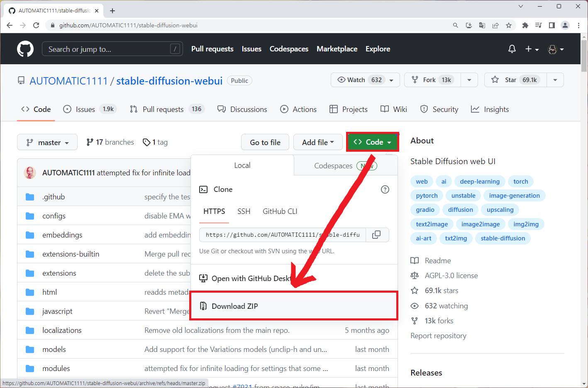Click the AUTOMATIC1111 commit author avatar
The width and height of the screenshot is (588, 388).
tap(30, 172)
